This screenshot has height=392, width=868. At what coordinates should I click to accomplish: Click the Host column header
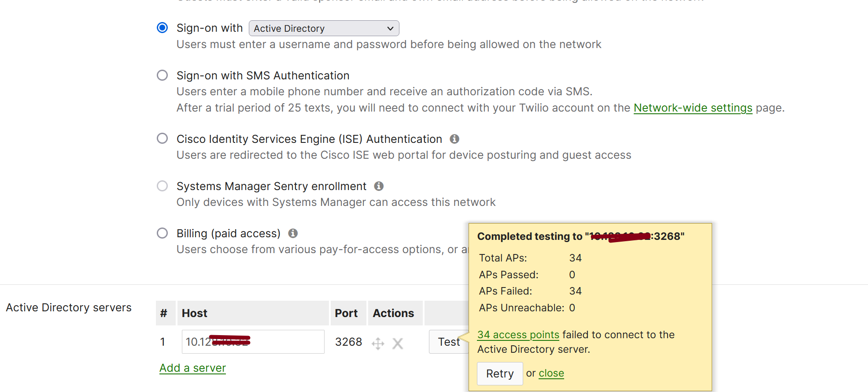[x=194, y=313]
